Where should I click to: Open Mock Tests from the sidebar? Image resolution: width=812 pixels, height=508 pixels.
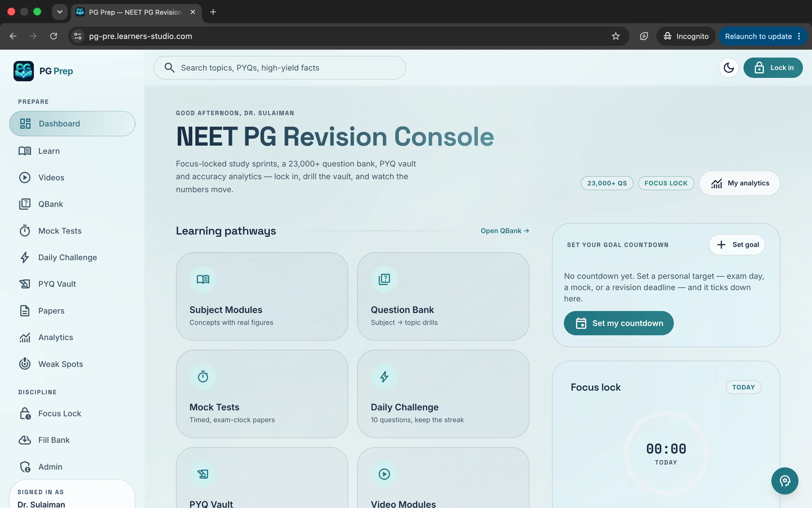pyautogui.click(x=72, y=231)
